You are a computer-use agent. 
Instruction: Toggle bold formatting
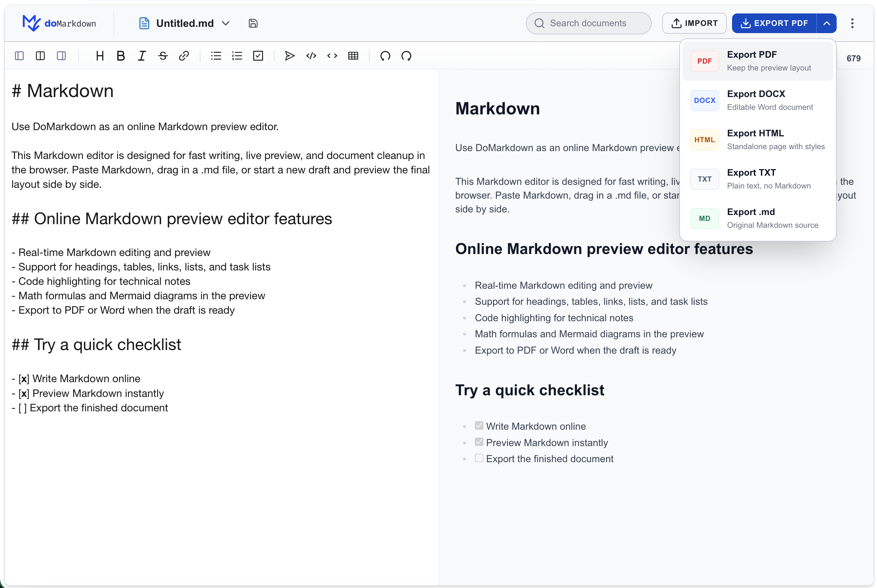coord(120,56)
